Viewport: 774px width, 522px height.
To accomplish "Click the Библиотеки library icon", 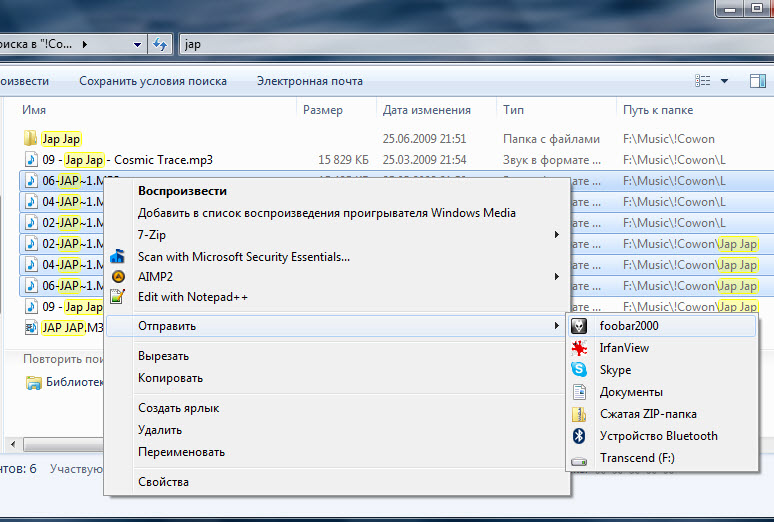I will (x=34, y=383).
